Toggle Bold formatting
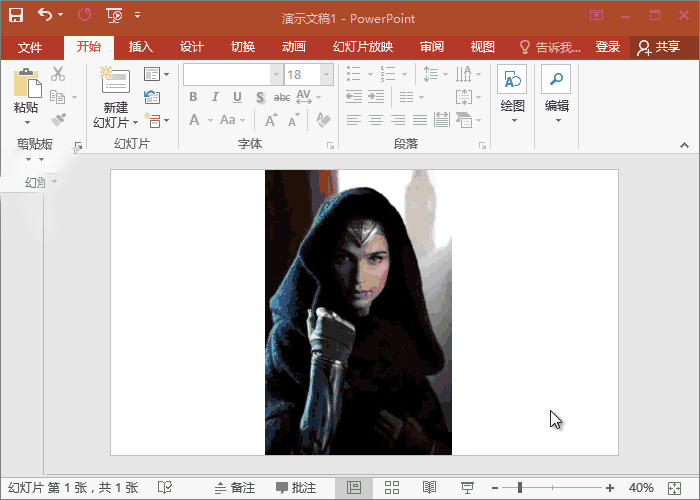 193,97
